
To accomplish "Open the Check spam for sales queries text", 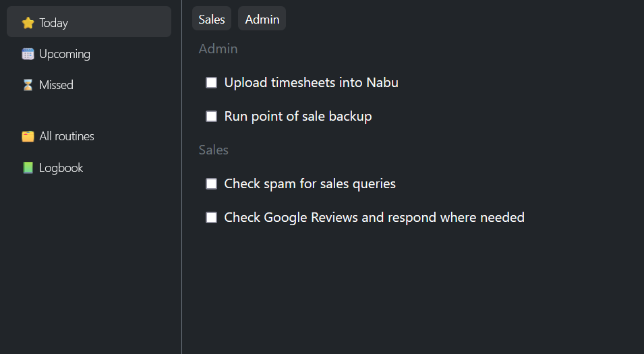I will [x=310, y=183].
